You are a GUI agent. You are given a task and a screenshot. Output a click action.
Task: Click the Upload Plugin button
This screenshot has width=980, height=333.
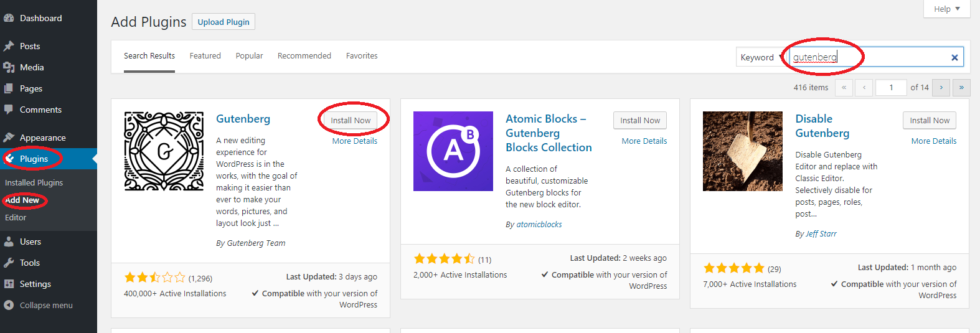[x=224, y=22]
